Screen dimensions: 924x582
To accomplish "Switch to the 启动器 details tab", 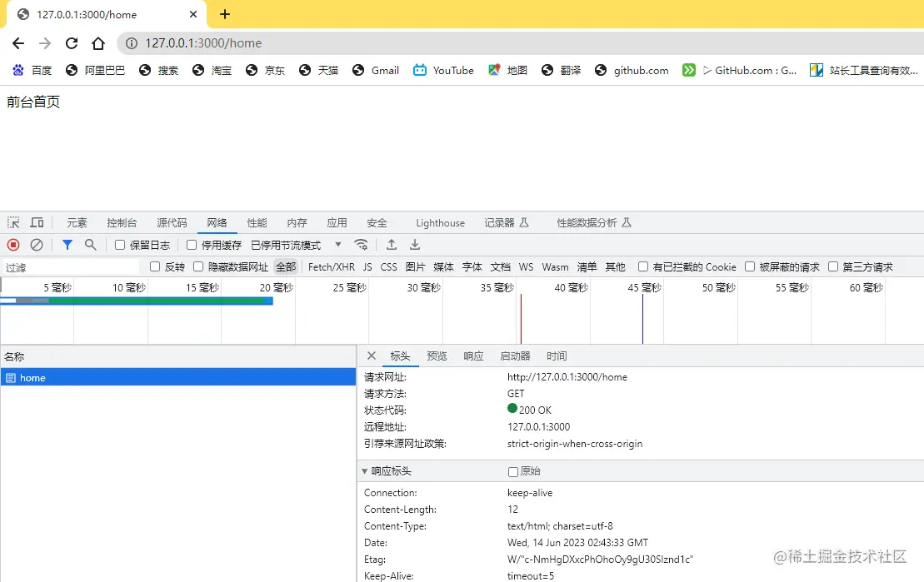I will pyautogui.click(x=515, y=356).
